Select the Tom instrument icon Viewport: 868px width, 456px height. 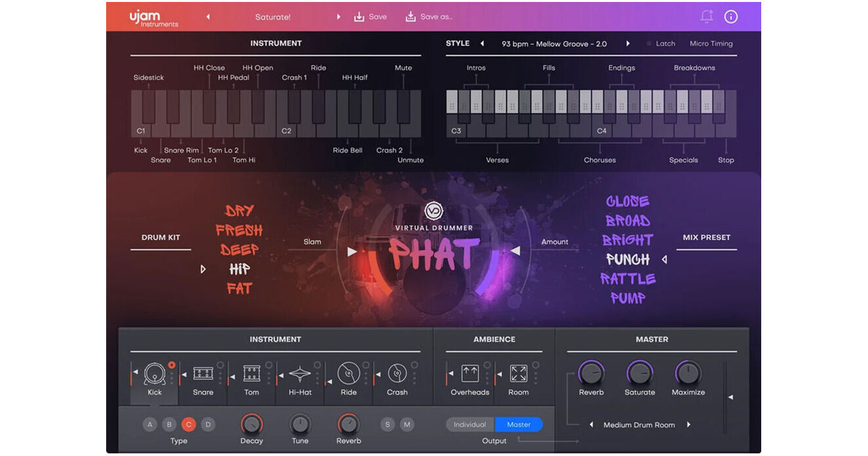coord(252,373)
